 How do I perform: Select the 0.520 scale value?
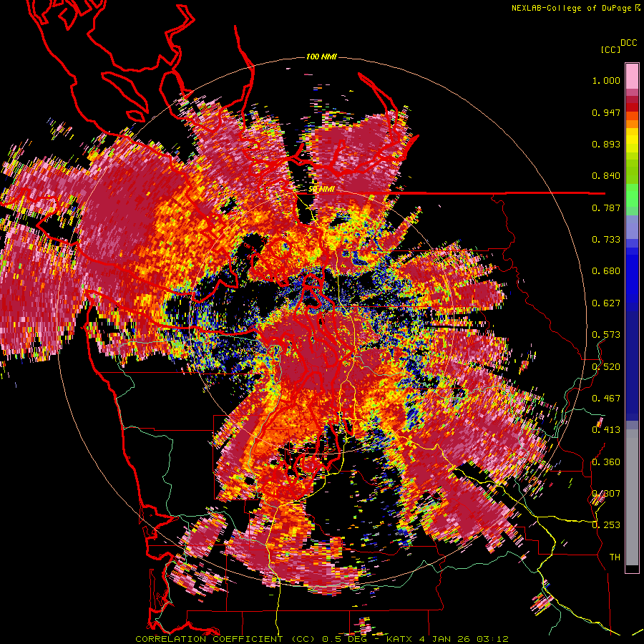click(x=606, y=367)
